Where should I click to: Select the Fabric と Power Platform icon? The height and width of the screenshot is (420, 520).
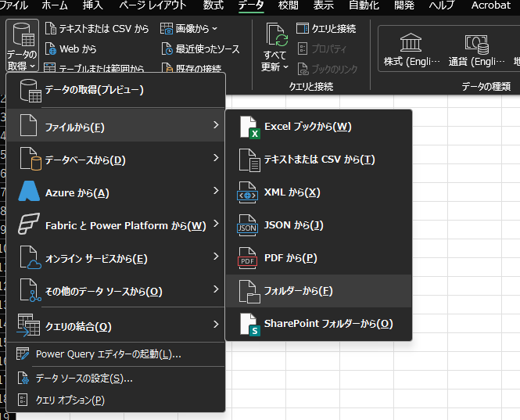click(30, 225)
